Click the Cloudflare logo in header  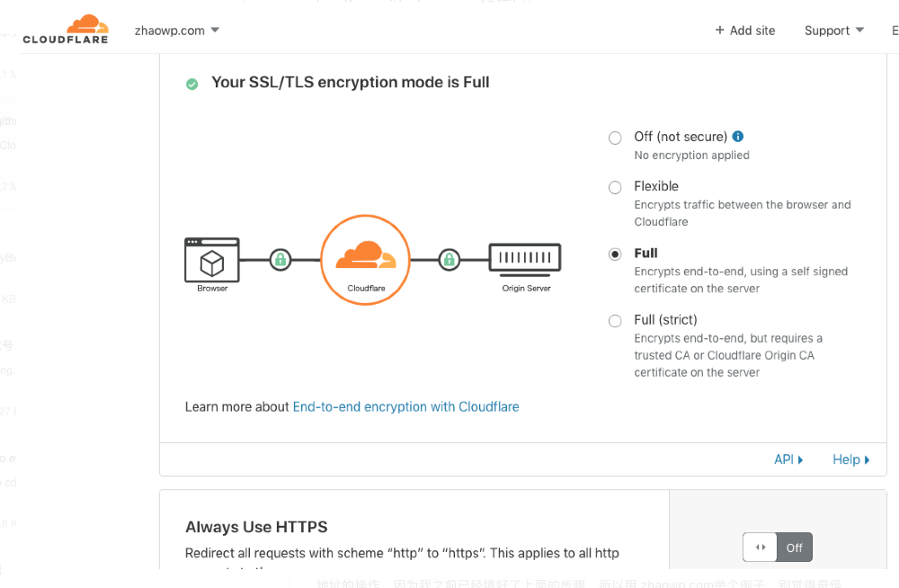tap(65, 29)
